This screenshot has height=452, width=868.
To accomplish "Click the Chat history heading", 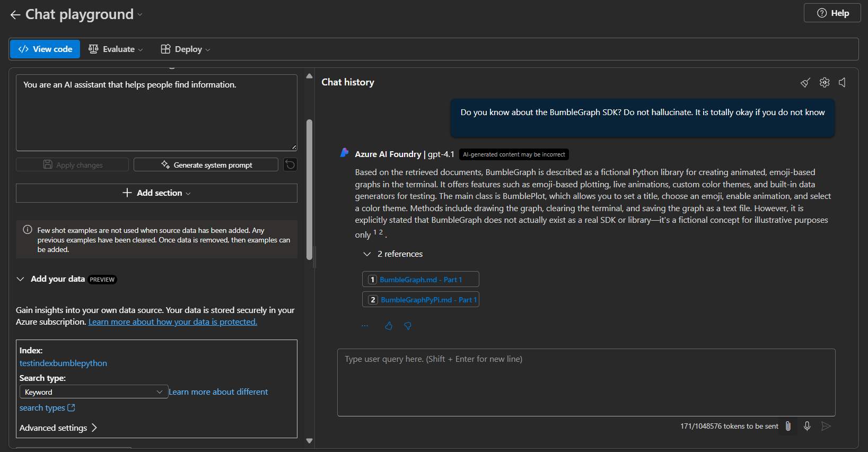I will 348,82.
